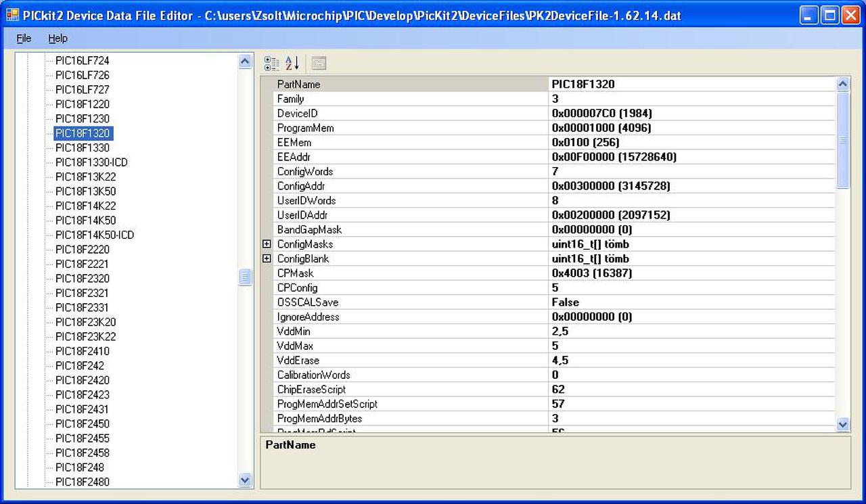Select PIC18F2331 in device tree
Image resolution: width=866 pixels, height=504 pixels.
click(x=82, y=308)
